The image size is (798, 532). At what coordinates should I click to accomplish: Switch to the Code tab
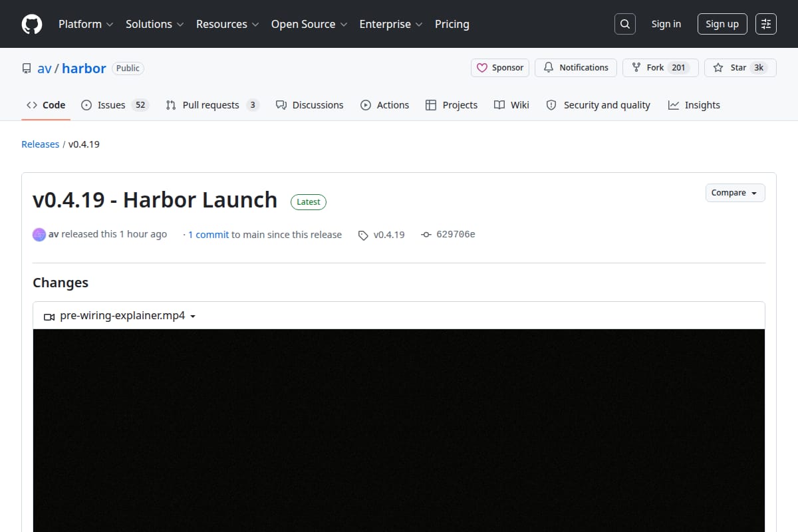(46, 105)
